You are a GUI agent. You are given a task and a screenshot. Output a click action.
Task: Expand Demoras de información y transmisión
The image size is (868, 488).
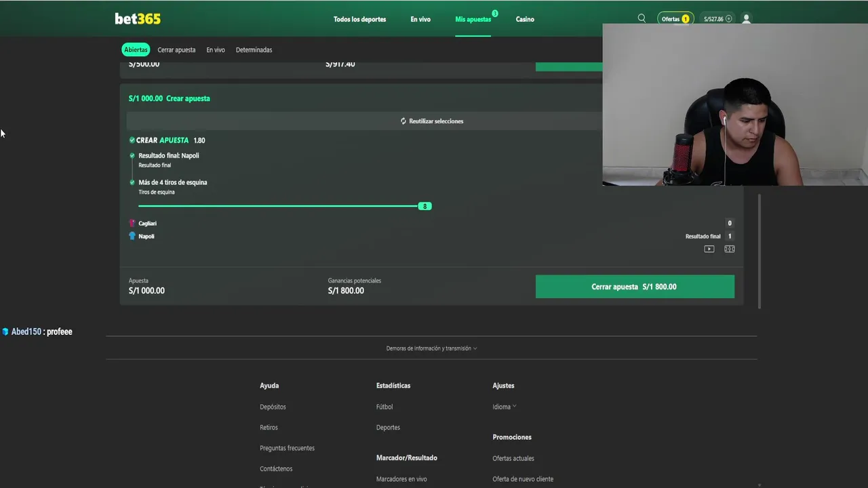431,348
